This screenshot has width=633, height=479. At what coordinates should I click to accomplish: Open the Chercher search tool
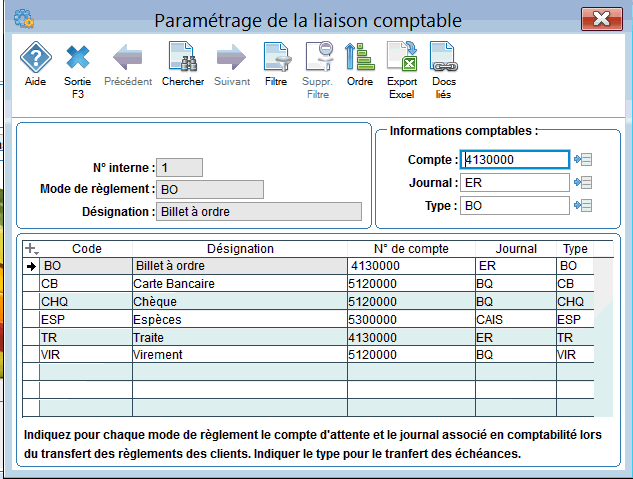[x=182, y=58]
